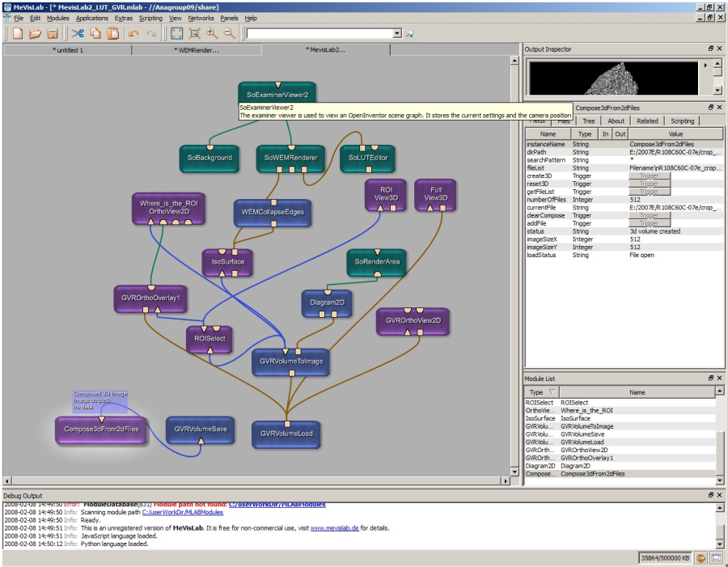Create a new network with New icon

[18, 33]
